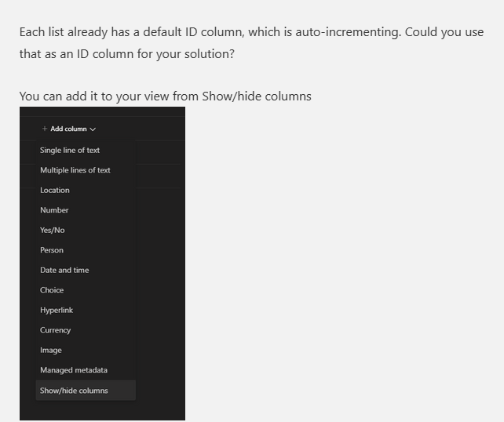This screenshot has width=504, height=422.
Task: Pick the Location column type
Action: click(x=55, y=190)
